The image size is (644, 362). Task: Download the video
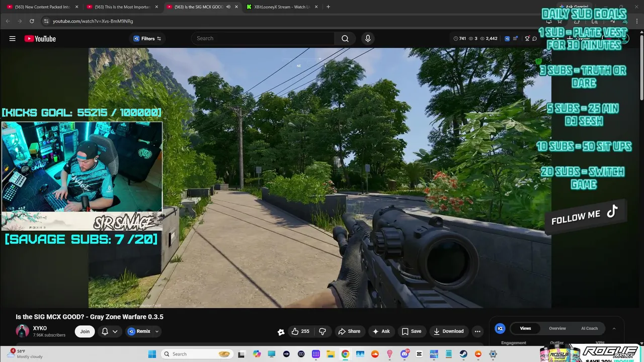(448, 331)
